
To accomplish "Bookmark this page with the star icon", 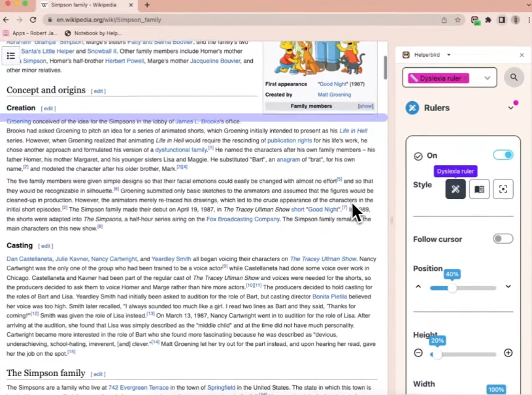I will pyautogui.click(x=457, y=20).
